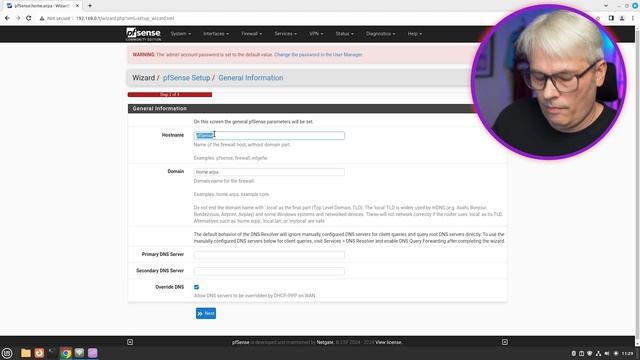The image size is (640, 360).
Task: Reload the wizard page
Action: point(29,18)
